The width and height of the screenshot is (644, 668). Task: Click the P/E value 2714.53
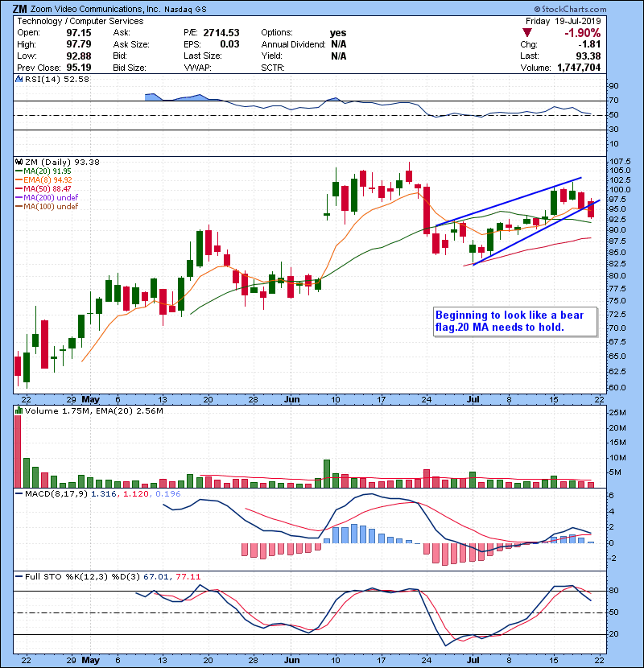[x=221, y=33]
